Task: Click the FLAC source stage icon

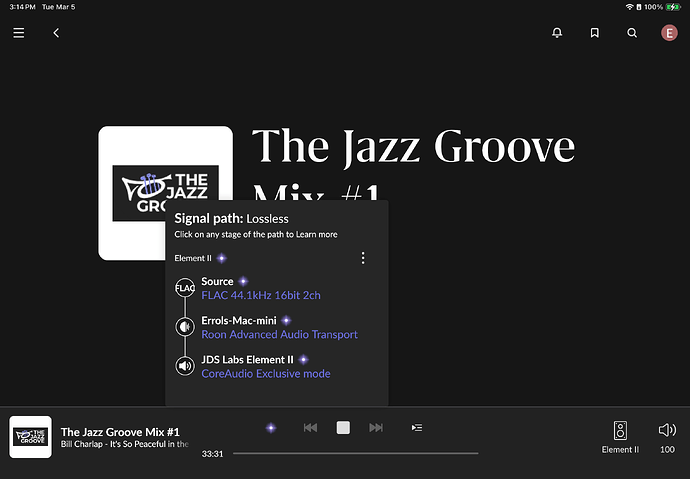Action: (x=185, y=288)
